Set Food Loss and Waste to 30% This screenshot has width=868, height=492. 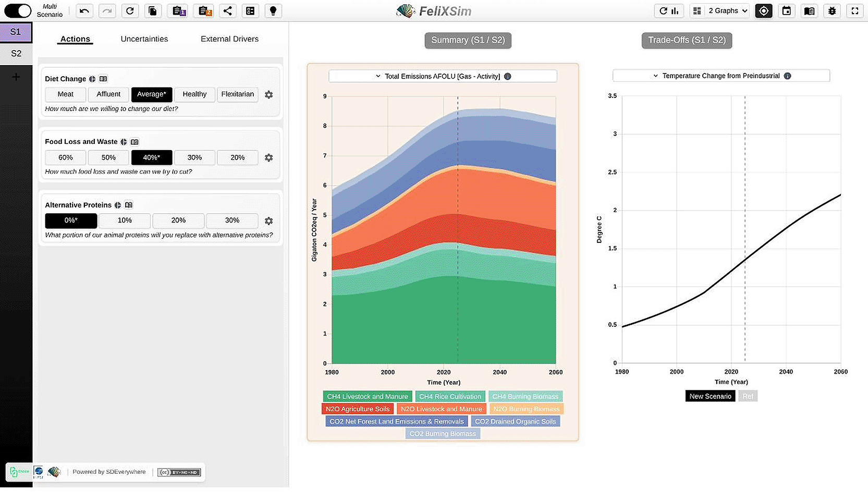tap(194, 157)
